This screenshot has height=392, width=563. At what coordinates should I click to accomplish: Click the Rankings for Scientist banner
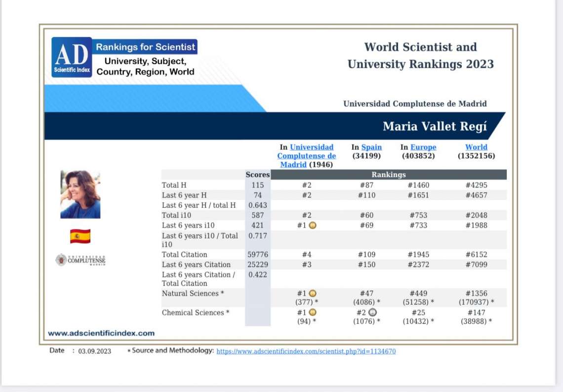click(x=145, y=47)
